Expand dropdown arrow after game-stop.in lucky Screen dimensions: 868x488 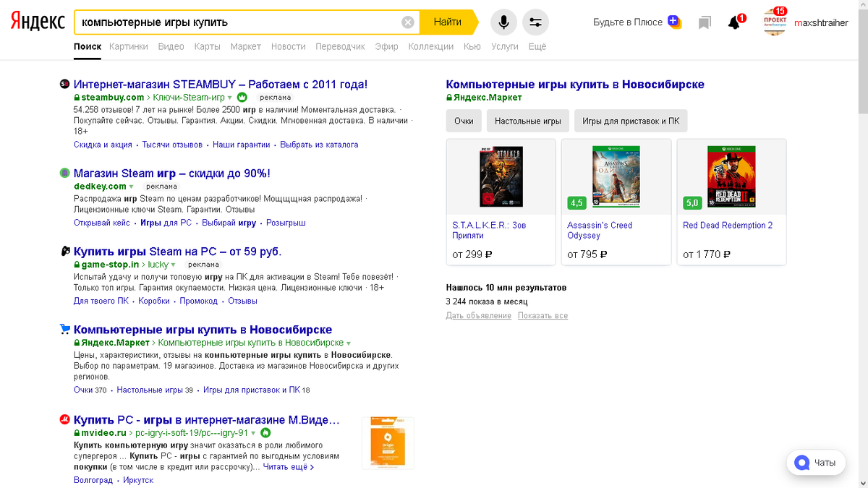point(173,265)
